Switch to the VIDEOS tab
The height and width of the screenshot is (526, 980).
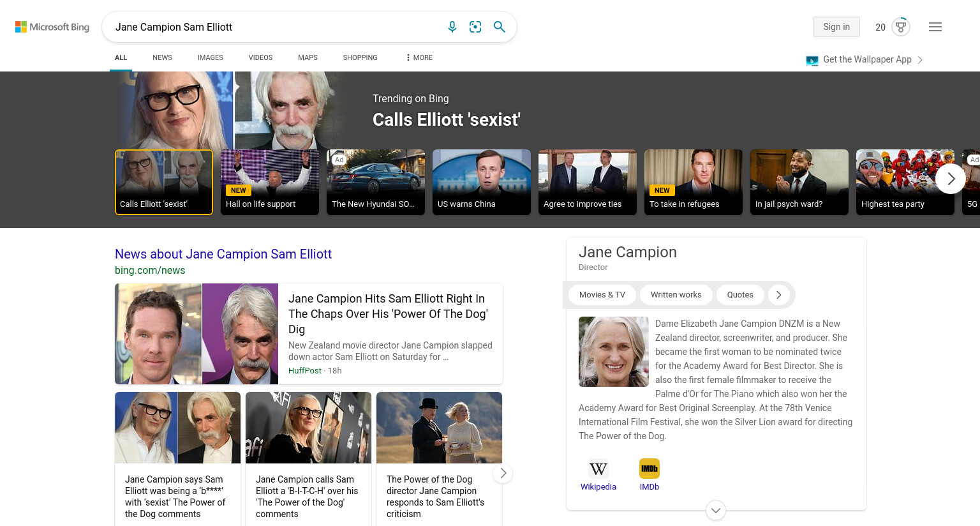pos(260,57)
